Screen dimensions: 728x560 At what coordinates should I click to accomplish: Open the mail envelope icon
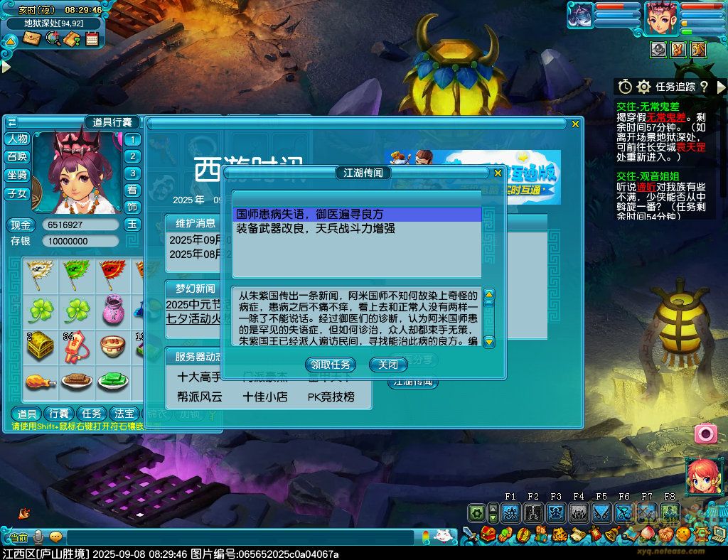click(x=31, y=38)
